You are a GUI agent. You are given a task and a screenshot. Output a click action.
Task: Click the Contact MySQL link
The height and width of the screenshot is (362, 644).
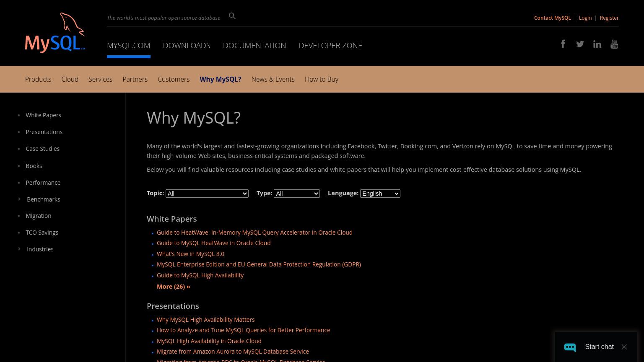[553, 18]
